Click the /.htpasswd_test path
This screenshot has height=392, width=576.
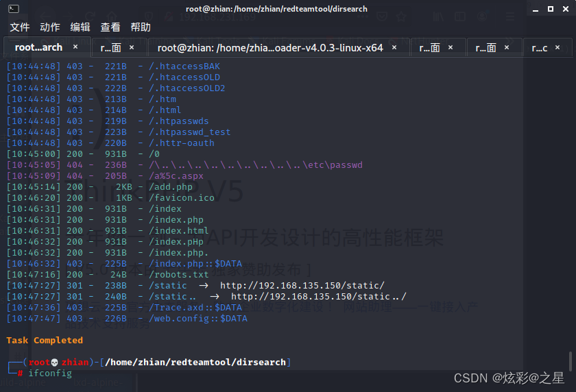189,132
